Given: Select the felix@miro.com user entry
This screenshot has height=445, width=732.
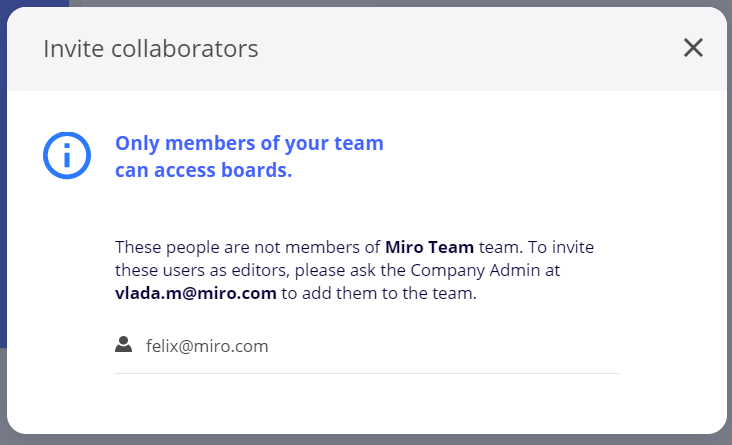Looking at the screenshot, I should pos(207,347).
